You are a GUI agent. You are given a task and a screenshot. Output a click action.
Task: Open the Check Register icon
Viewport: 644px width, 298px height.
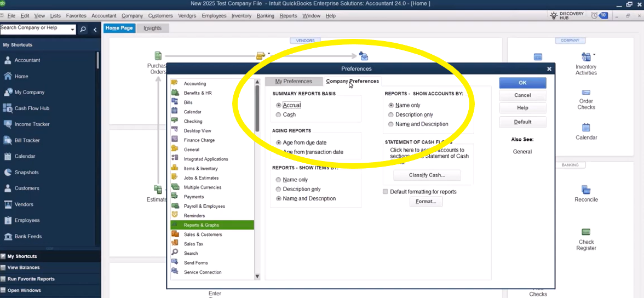coord(586,232)
